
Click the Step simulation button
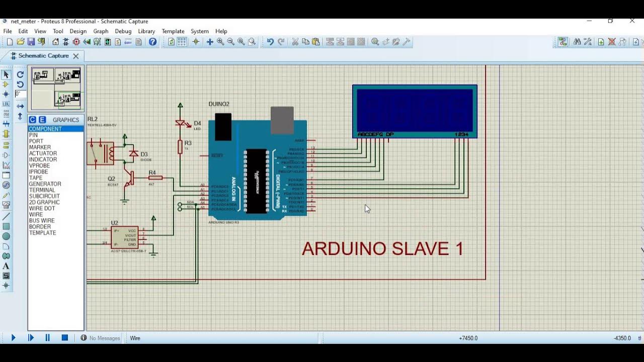(x=31, y=338)
